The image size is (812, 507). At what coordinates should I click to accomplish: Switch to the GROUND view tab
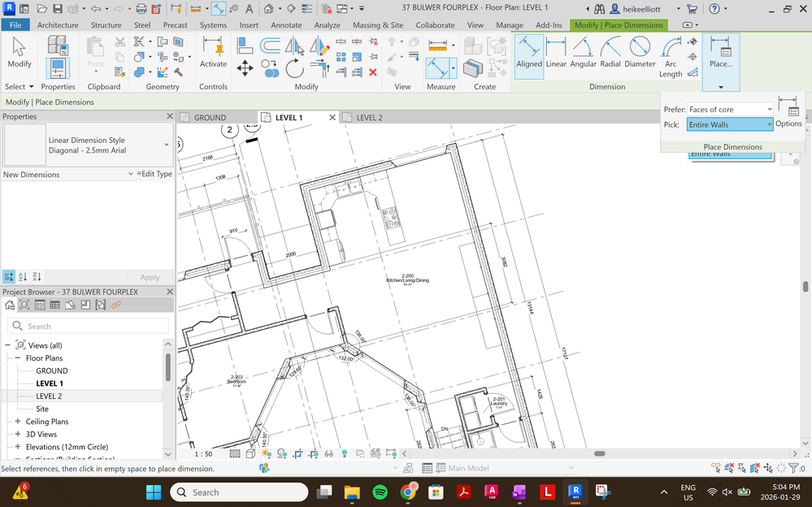[x=210, y=118]
